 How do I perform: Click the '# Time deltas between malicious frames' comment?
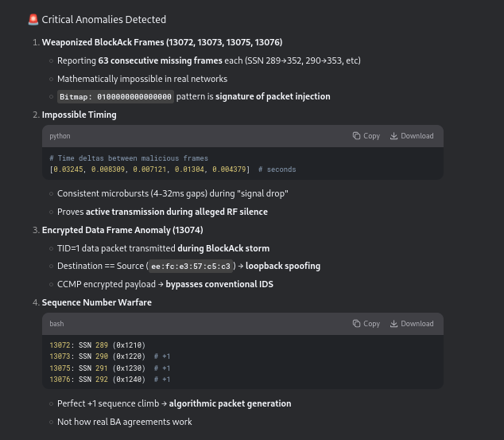129,158
